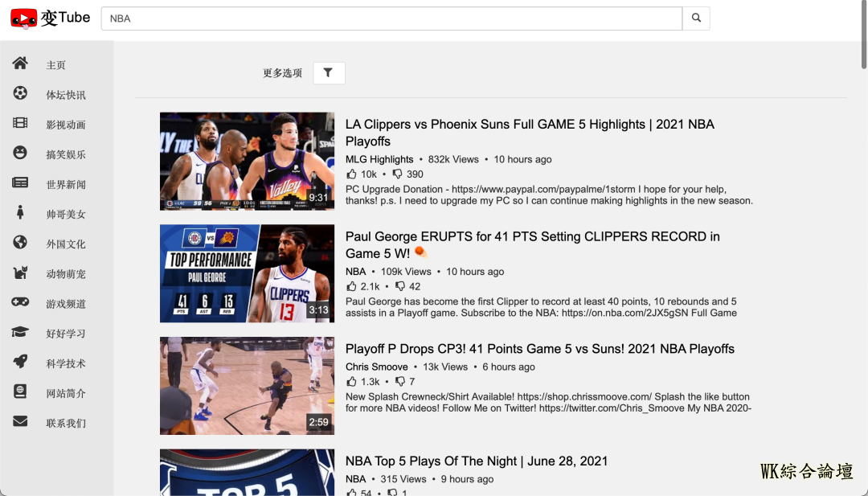Click the PC Upgrade Donation description text
The image size is (868, 496).
click(549, 195)
